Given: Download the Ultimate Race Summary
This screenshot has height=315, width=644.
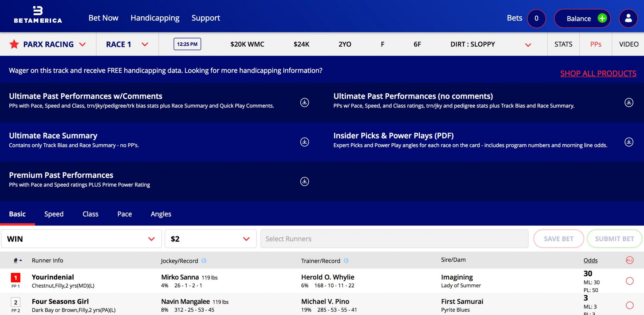Looking at the screenshot, I should [x=304, y=142].
